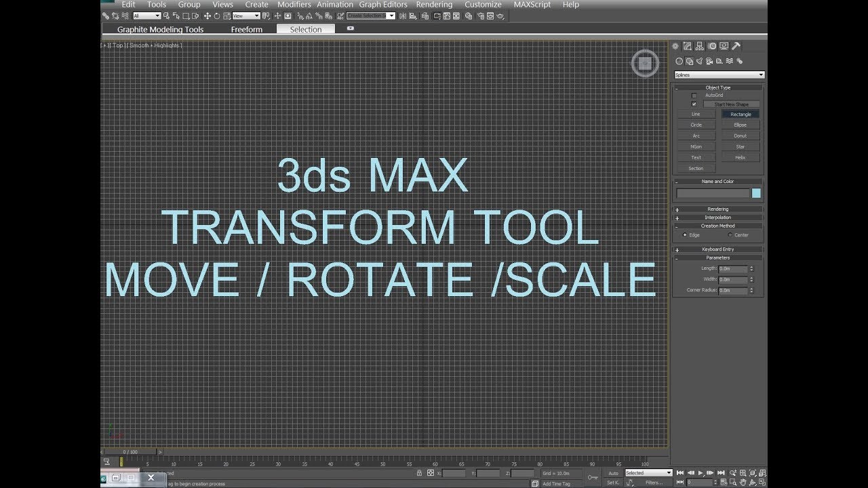Select the Geometry category icon
The height and width of the screenshot is (488, 868).
(x=679, y=61)
